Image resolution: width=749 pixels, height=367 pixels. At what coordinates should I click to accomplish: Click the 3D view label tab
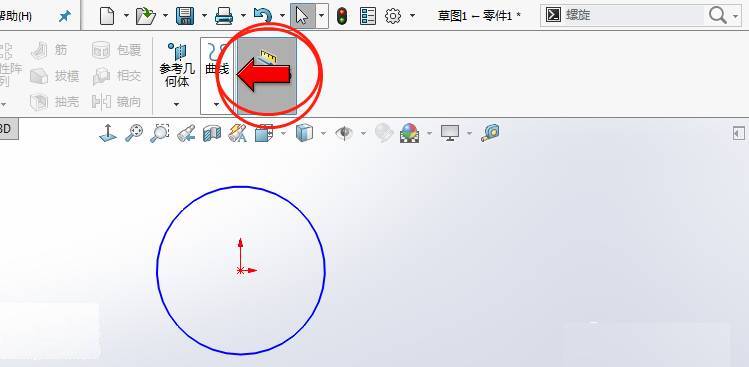click(7, 129)
